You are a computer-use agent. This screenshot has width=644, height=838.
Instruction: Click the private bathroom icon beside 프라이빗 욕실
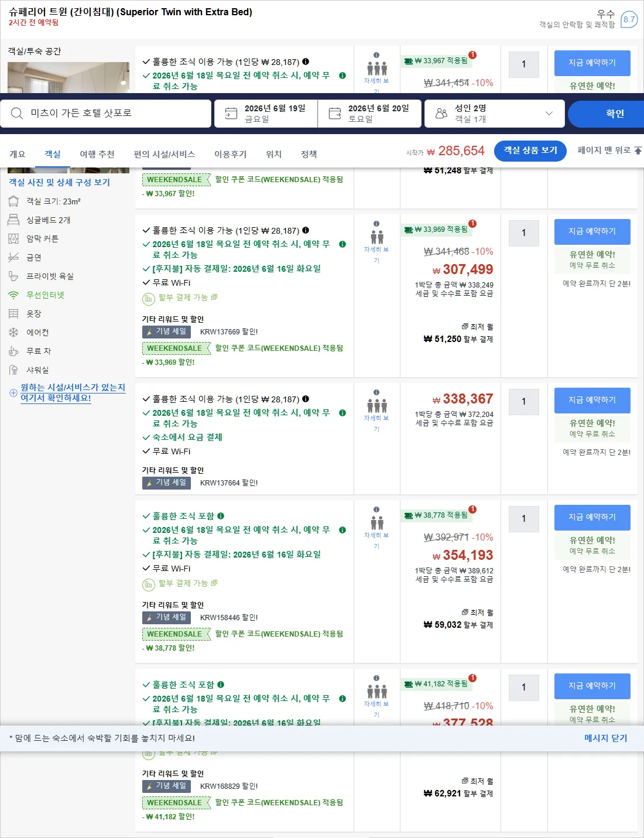tap(13, 276)
